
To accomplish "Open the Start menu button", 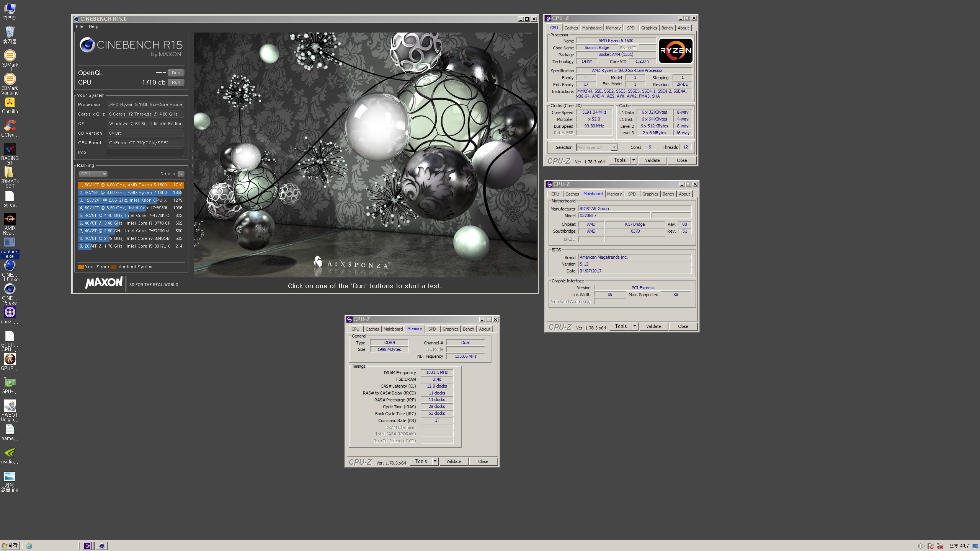I will [10, 546].
